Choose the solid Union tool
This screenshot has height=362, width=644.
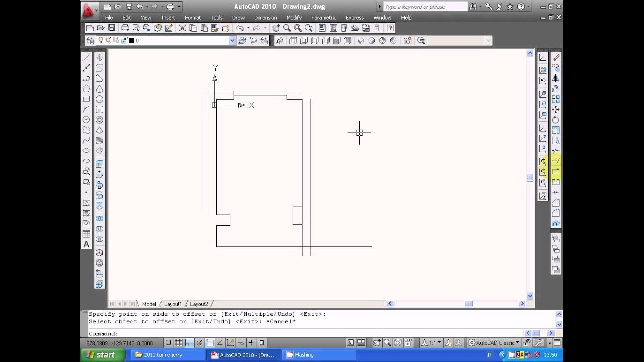[x=99, y=219]
